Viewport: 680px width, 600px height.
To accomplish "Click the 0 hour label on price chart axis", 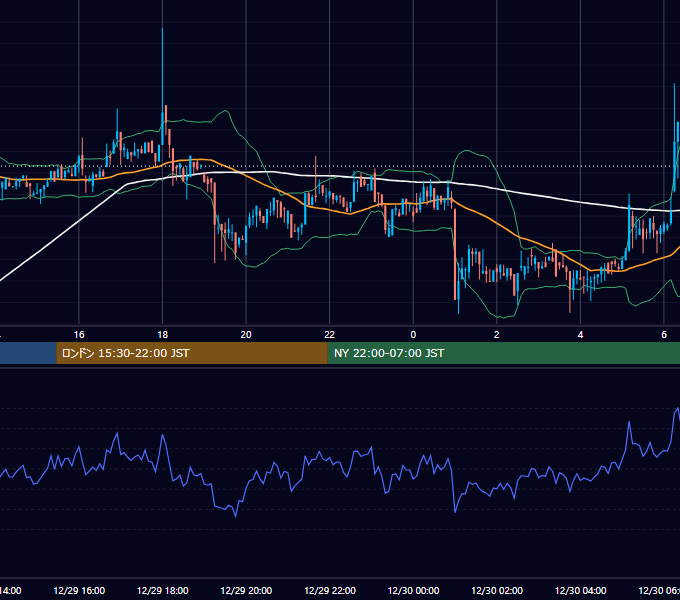I will pos(413,335).
